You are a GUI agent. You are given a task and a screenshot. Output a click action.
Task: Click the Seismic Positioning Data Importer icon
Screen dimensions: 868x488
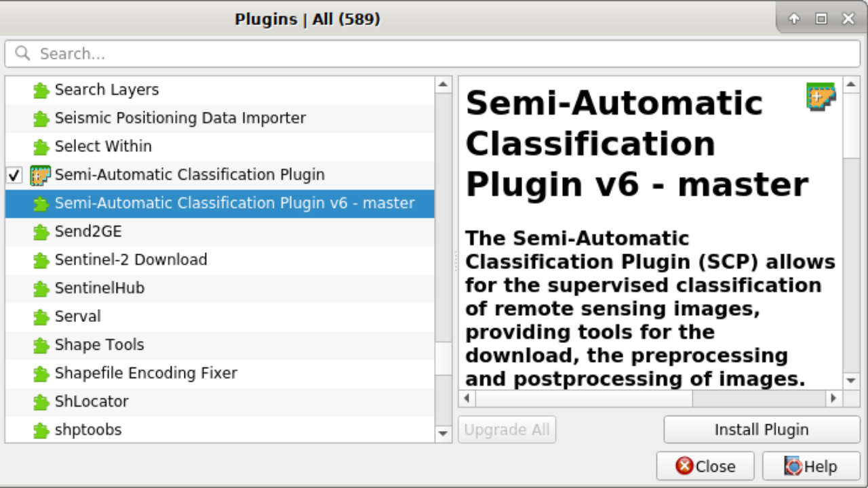click(41, 119)
